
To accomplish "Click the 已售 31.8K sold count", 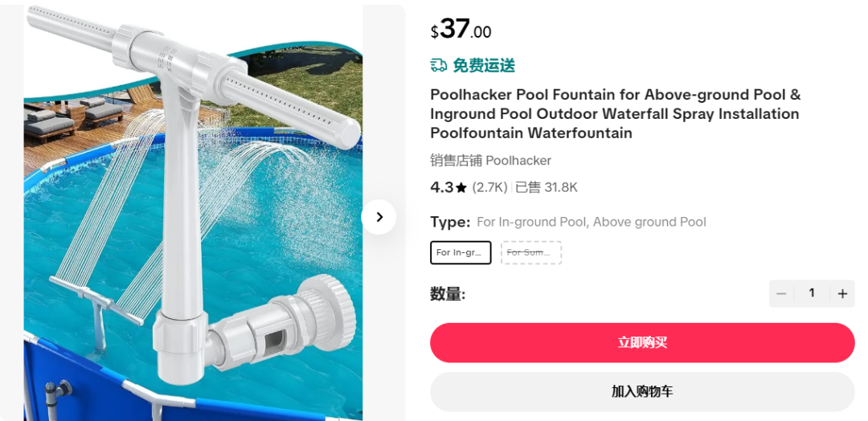I will click(x=547, y=187).
